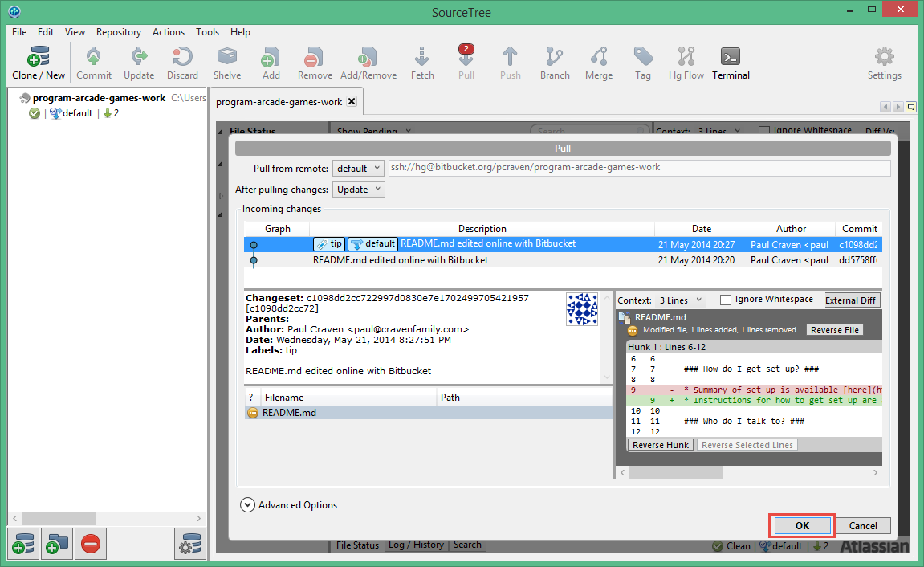
Task: Click the red remove repository icon
Action: (x=91, y=545)
